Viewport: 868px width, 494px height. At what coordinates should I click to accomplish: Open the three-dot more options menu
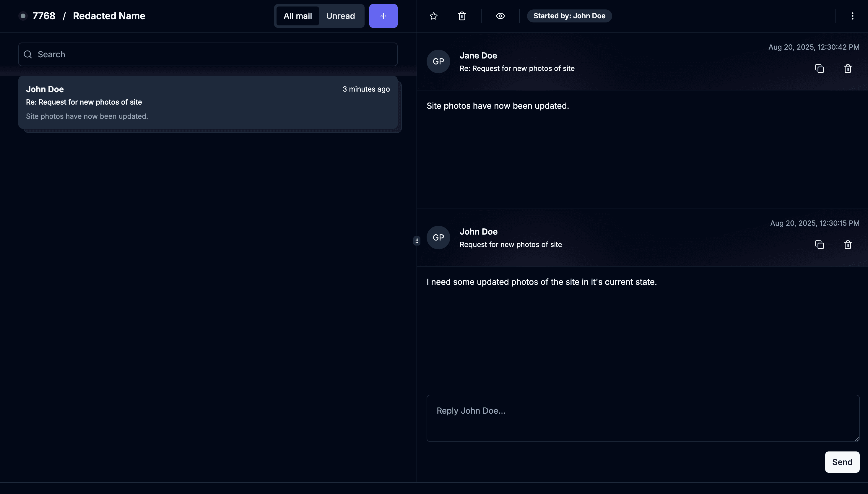click(x=852, y=16)
